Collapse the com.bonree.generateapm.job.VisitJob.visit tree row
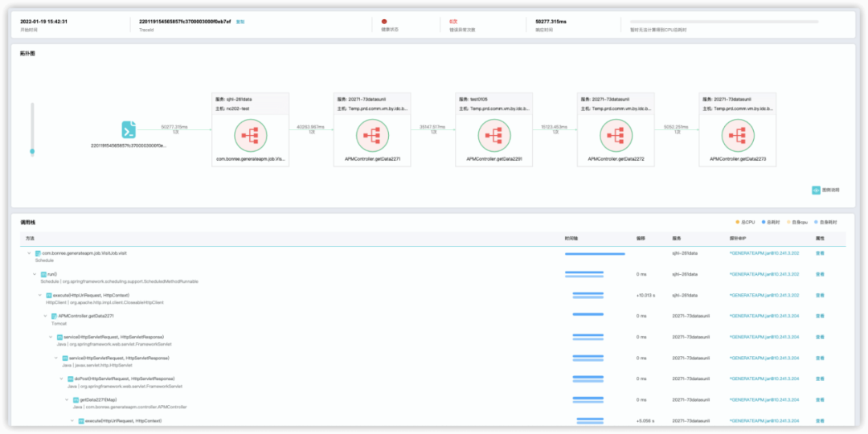 click(x=30, y=253)
